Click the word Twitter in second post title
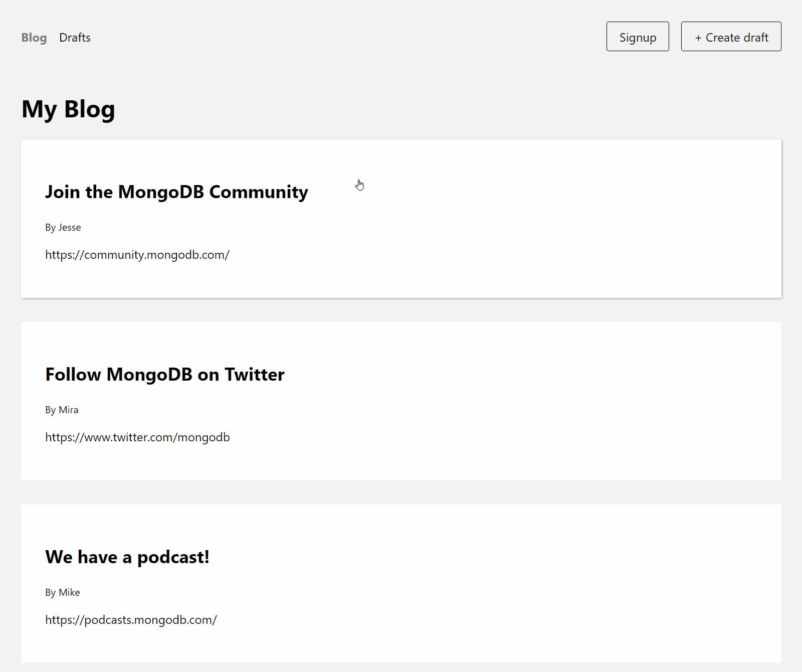The width and height of the screenshot is (802, 672). click(254, 375)
